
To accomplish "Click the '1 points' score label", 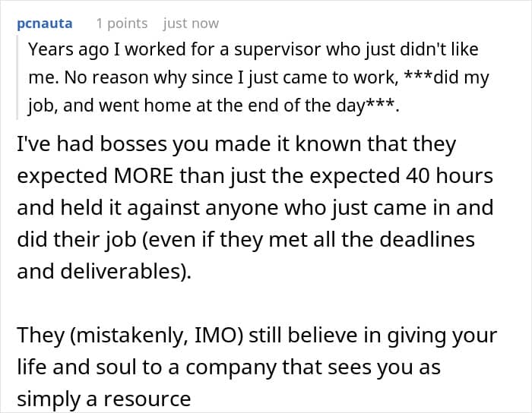I will coord(122,24).
